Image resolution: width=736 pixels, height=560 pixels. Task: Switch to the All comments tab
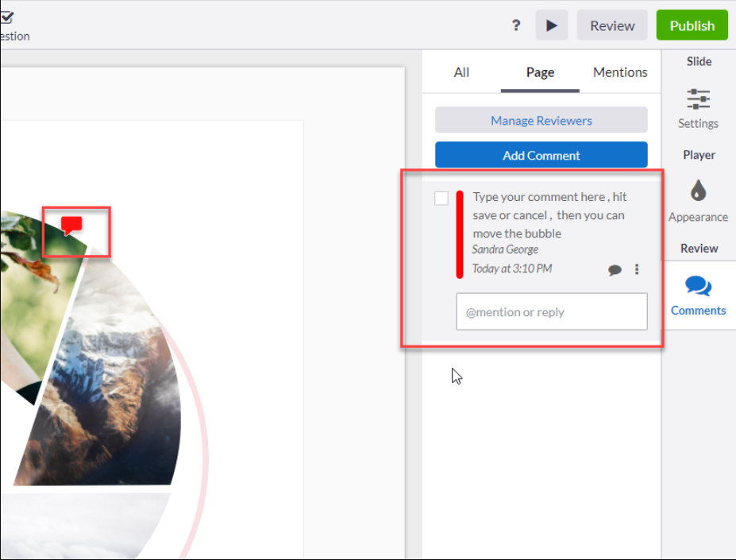(x=461, y=72)
